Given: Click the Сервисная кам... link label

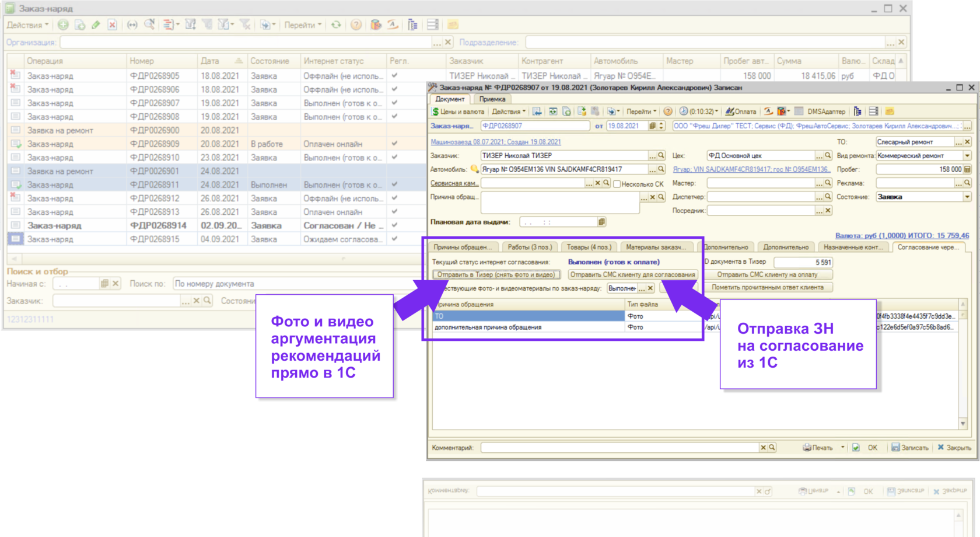Looking at the screenshot, I should click(454, 183).
